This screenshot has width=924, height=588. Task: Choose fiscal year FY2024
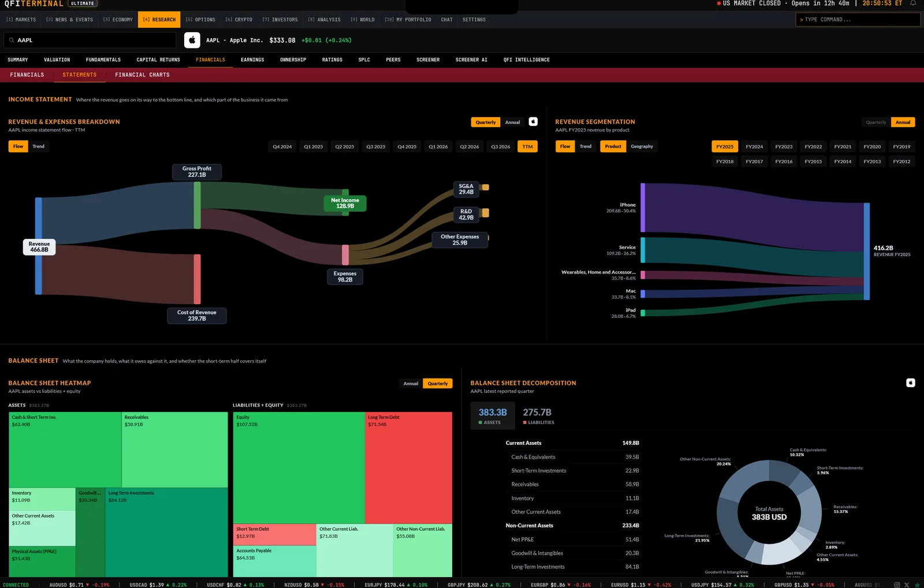(x=754, y=147)
